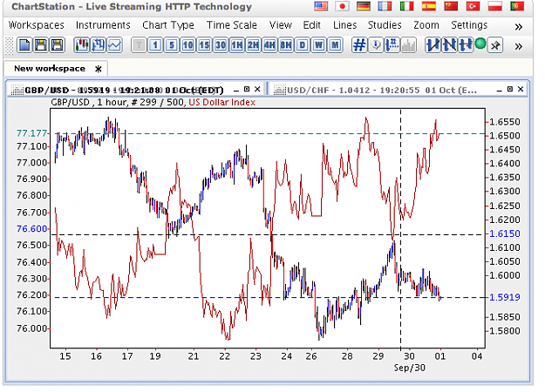Click the 77.177 index level label
Image resolution: width=545 pixels, height=392 pixels.
tap(31, 133)
